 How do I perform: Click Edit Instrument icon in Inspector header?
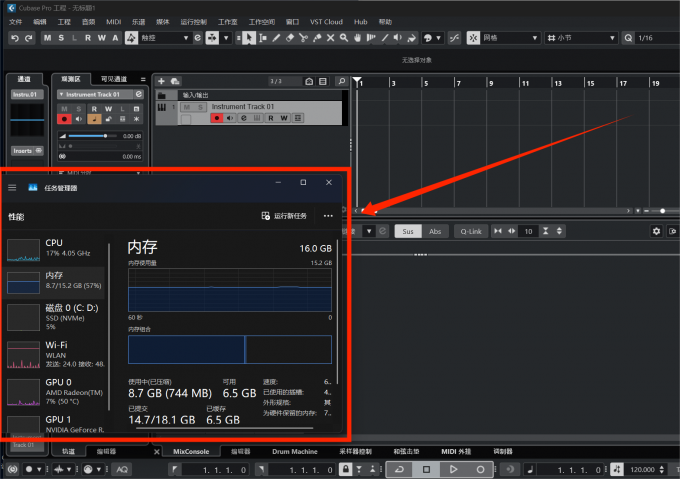point(138,94)
